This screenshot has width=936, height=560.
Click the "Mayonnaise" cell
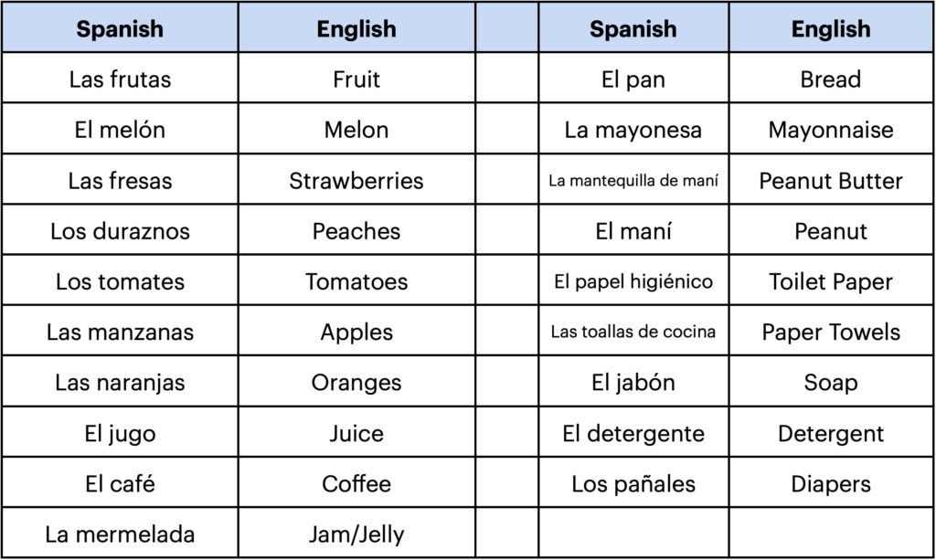831,130
